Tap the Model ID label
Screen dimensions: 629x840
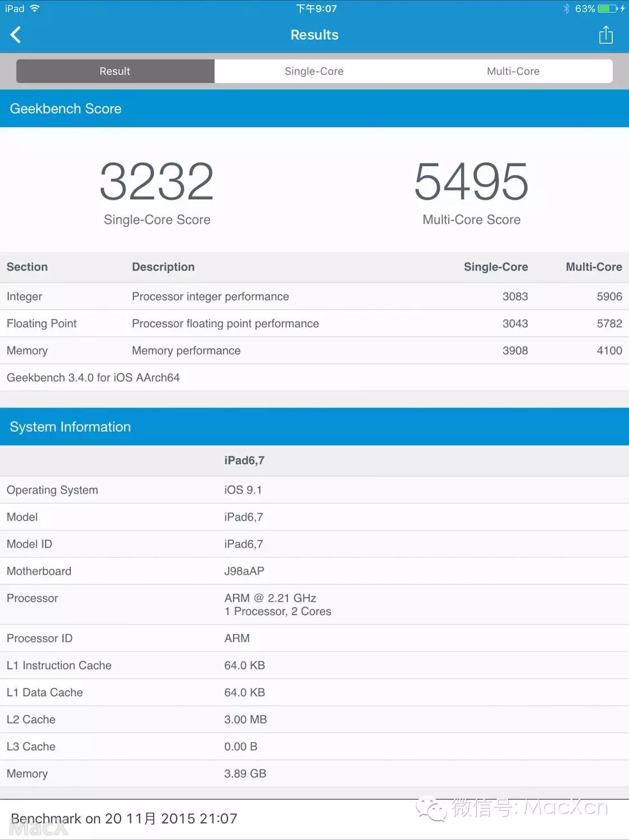29,544
